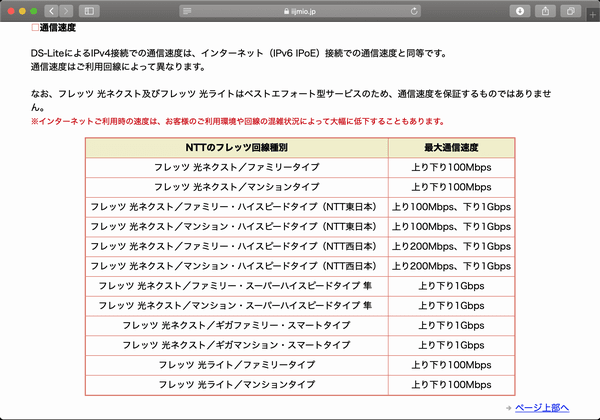
Task: Click the yellow minimize window button
Action: 22,11
